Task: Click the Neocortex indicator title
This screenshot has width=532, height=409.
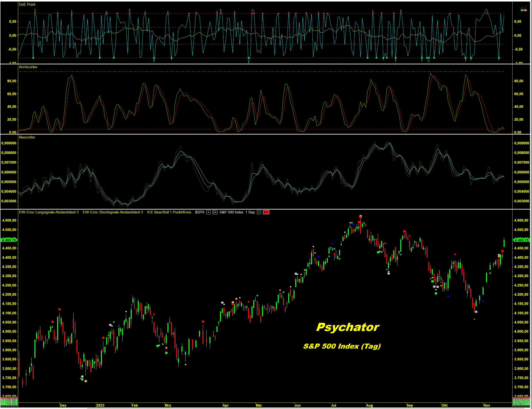Action: point(27,137)
